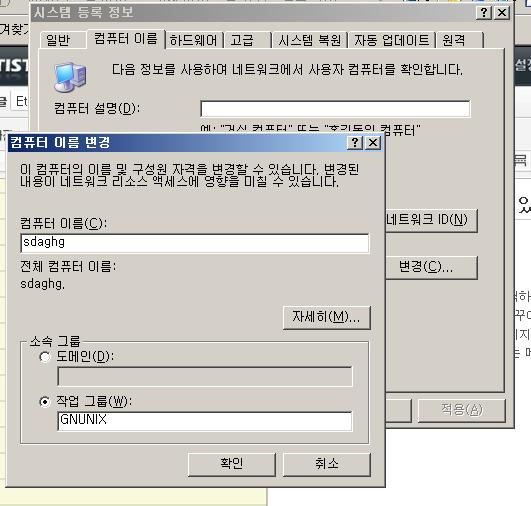Open the 하드웨어 tab
The height and width of the screenshot is (506, 531).
coord(193,40)
